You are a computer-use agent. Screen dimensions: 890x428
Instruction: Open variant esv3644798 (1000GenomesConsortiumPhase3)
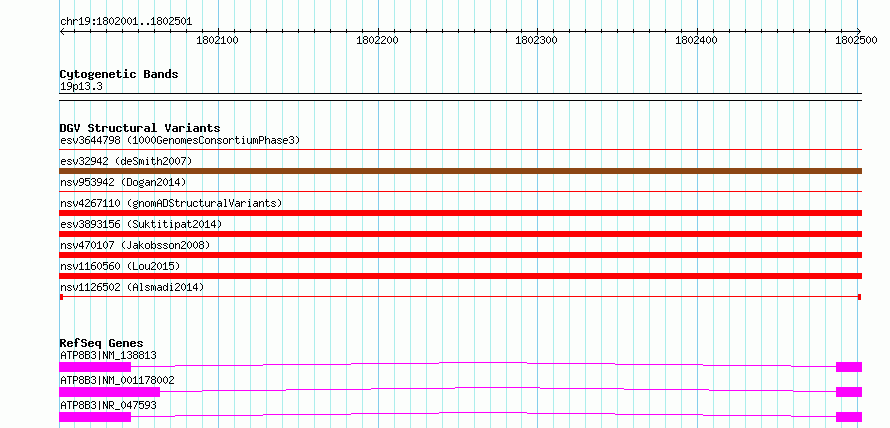(180, 140)
